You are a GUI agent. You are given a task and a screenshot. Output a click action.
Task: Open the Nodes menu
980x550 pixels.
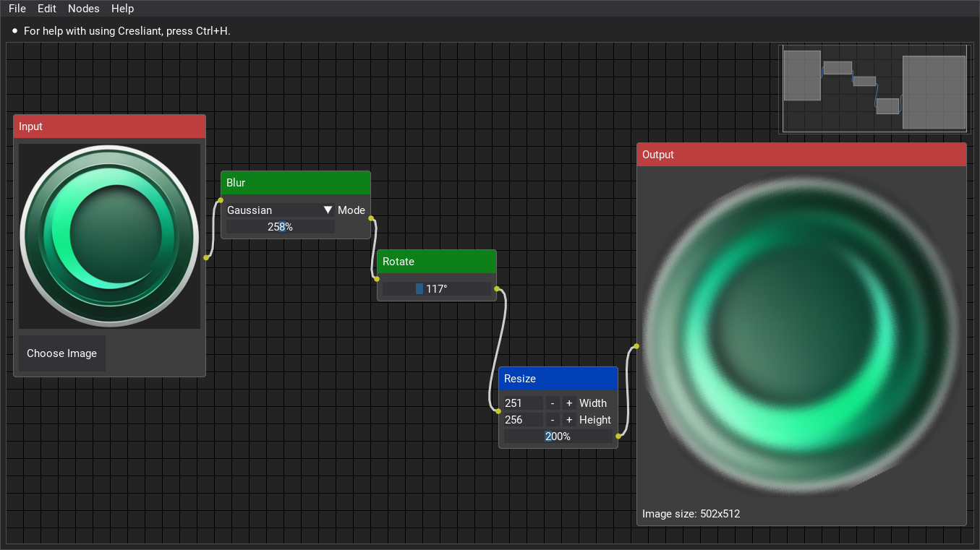click(x=84, y=9)
